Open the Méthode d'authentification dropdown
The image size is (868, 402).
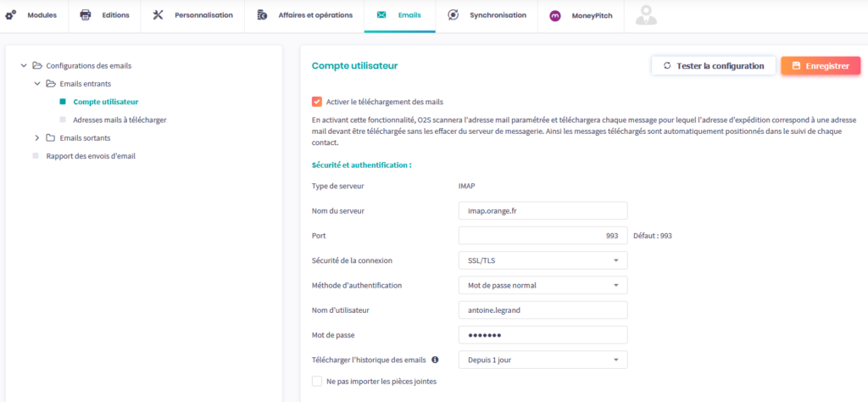542,285
